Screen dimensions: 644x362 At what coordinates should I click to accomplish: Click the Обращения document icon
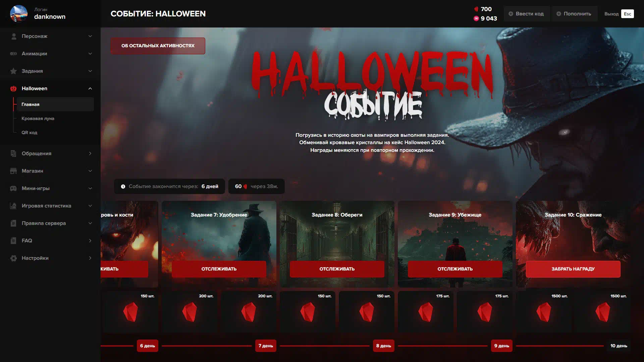(13, 154)
